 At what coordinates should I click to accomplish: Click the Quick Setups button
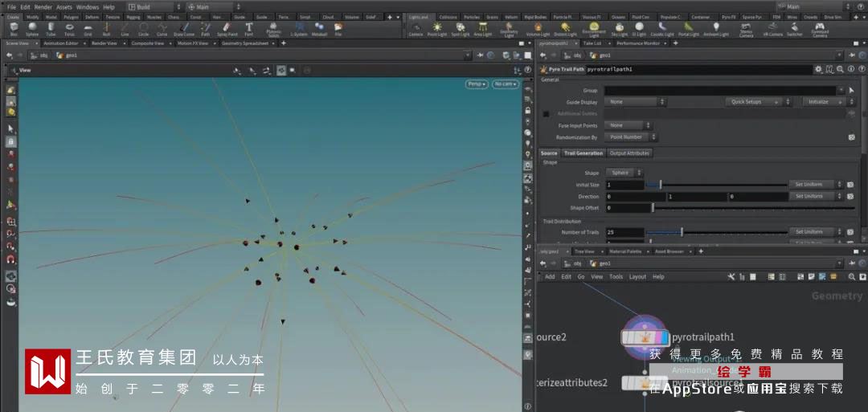[752, 102]
